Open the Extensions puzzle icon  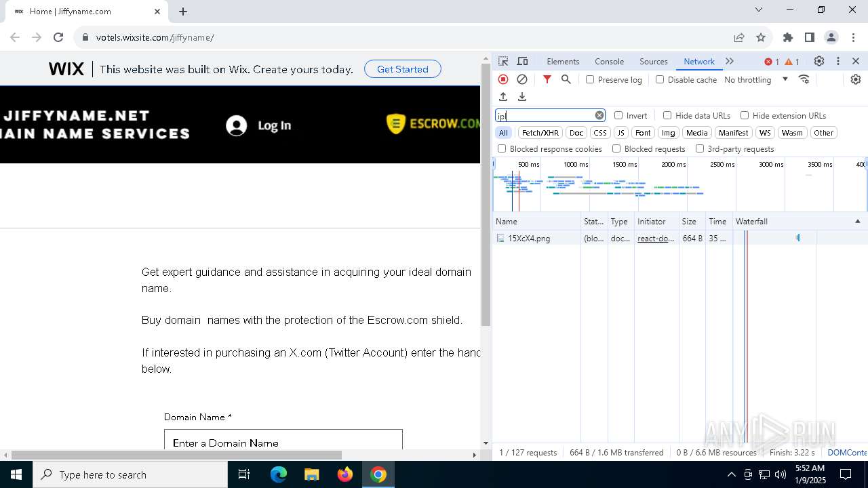pos(788,37)
